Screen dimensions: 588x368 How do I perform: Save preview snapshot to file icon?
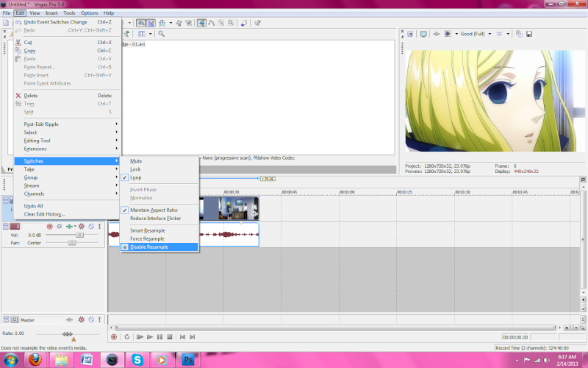pyautogui.click(x=529, y=34)
